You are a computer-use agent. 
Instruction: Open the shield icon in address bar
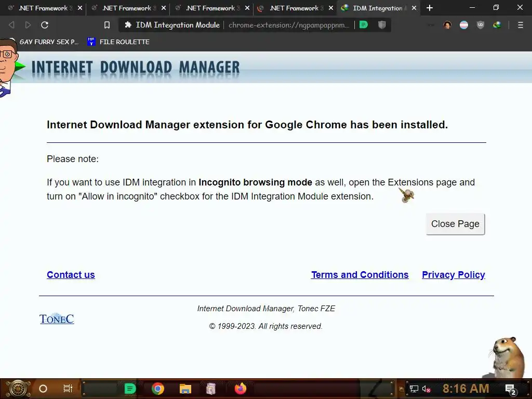coord(382,25)
